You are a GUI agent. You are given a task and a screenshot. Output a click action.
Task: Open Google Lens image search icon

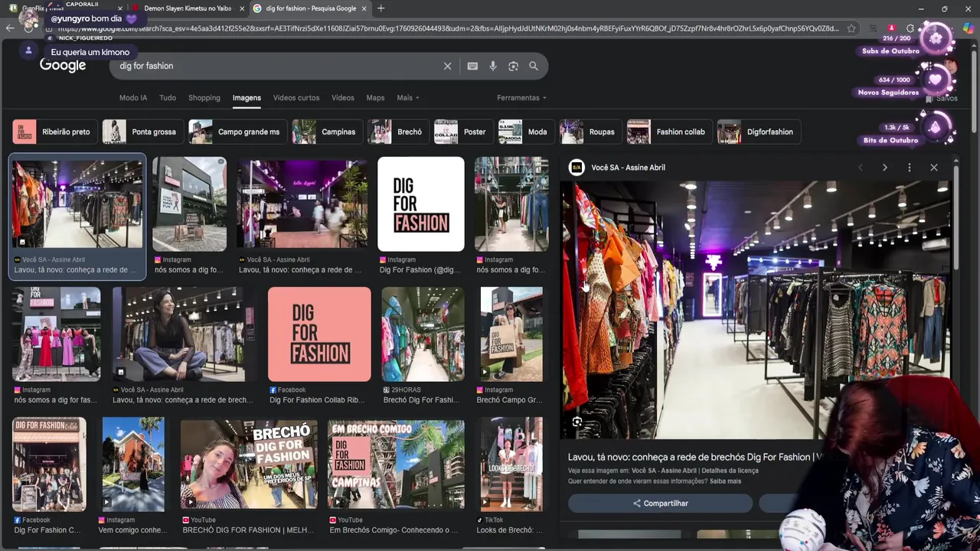pyautogui.click(x=514, y=66)
